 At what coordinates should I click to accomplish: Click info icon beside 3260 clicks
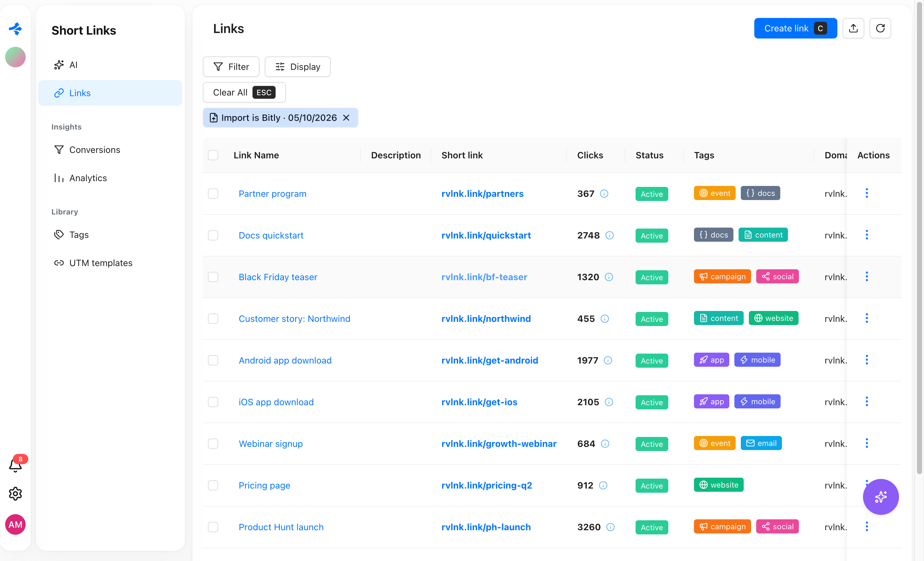click(611, 527)
